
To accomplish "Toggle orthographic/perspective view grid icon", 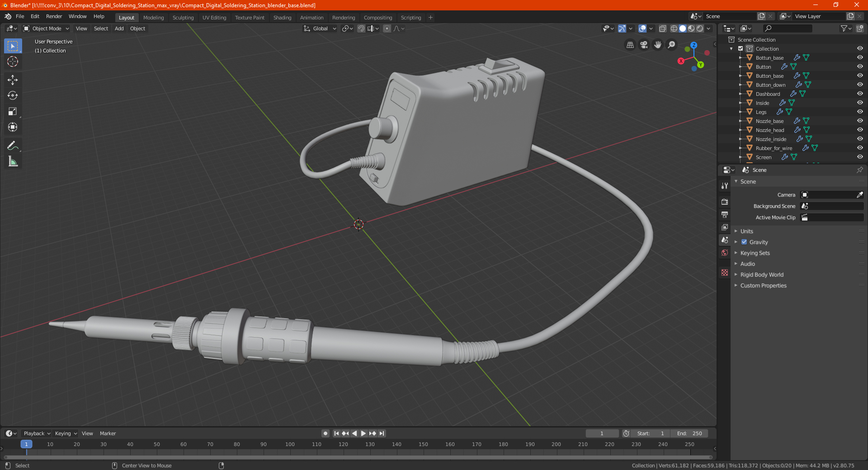I will (630, 45).
